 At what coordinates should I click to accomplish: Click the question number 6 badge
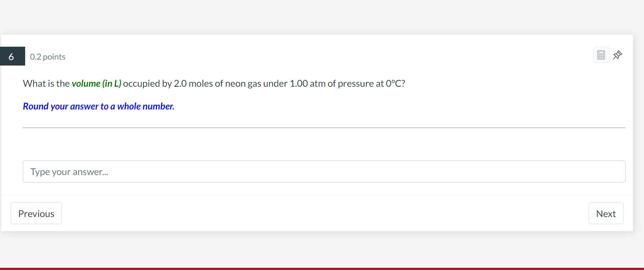point(12,56)
